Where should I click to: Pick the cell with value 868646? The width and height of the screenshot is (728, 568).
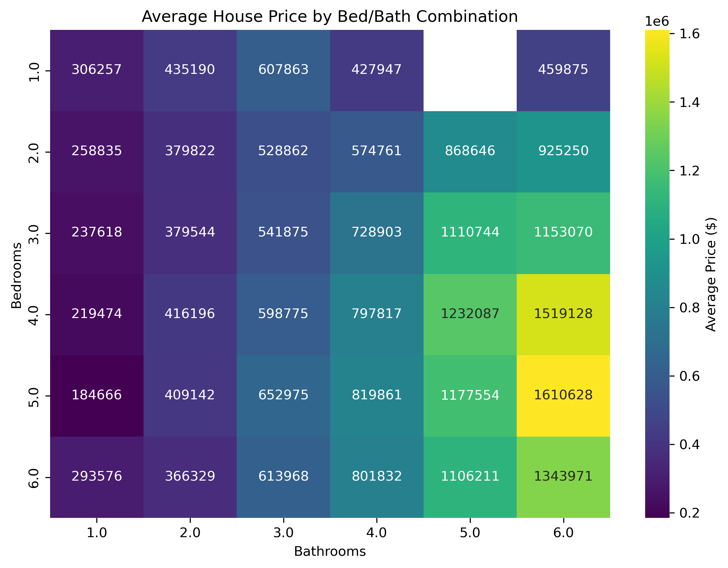(x=470, y=151)
